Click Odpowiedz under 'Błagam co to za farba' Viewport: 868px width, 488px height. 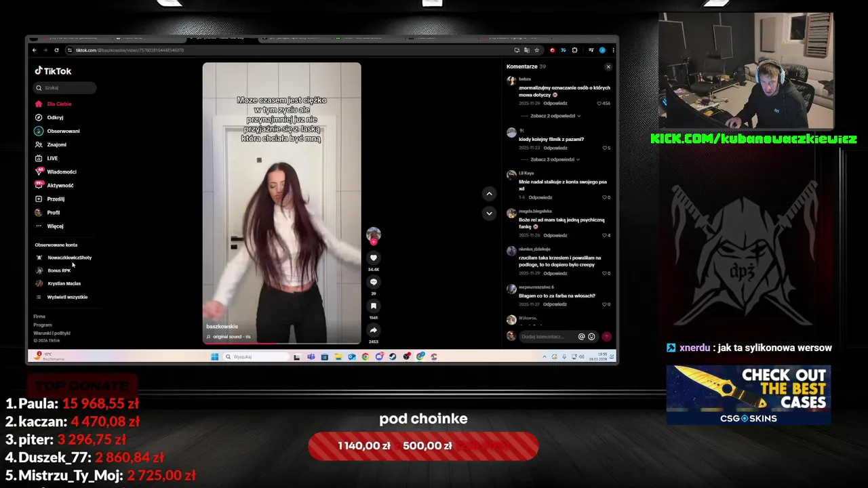555,304
